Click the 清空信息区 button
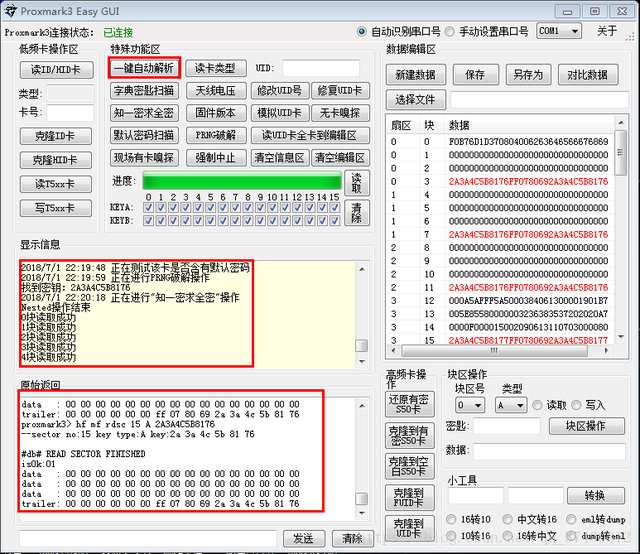The height and width of the screenshot is (554, 640). 280,158
